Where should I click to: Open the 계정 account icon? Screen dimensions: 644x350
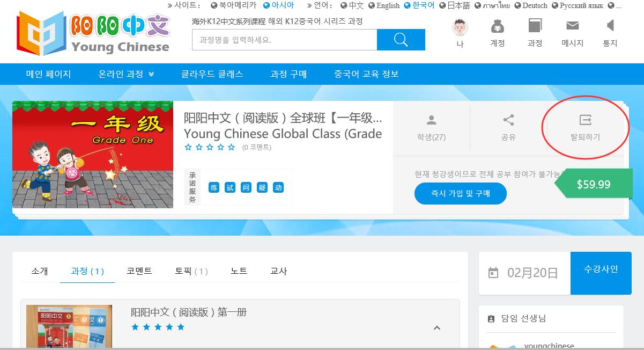tap(498, 26)
